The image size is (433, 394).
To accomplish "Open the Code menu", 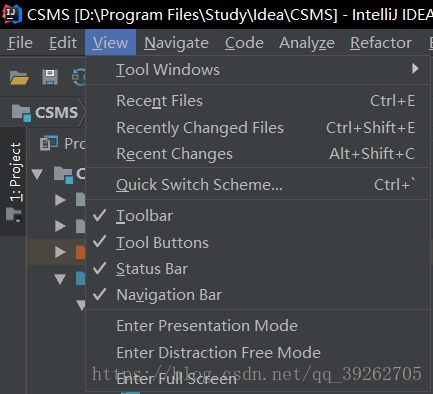I will tap(244, 43).
